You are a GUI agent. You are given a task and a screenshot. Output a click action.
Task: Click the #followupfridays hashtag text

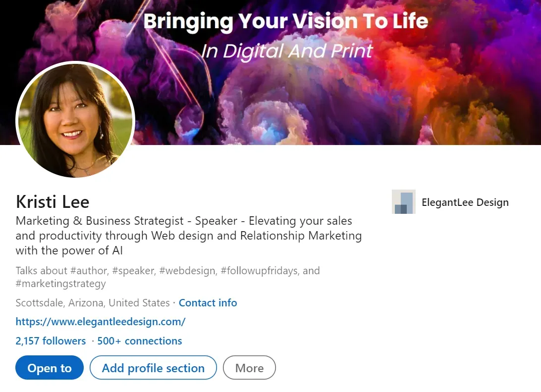click(258, 271)
